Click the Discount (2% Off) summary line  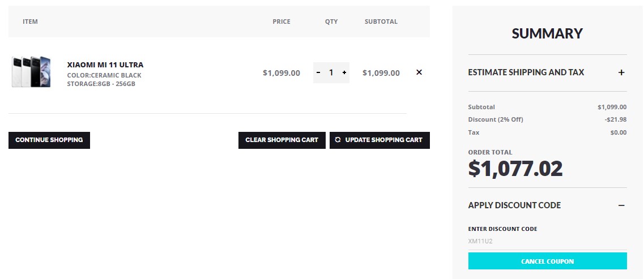pos(496,119)
